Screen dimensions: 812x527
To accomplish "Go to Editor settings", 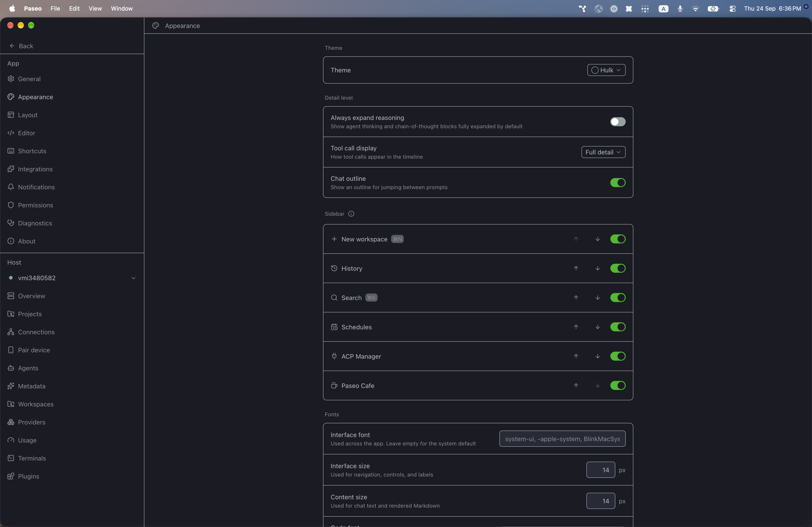I will [x=21, y=133].
